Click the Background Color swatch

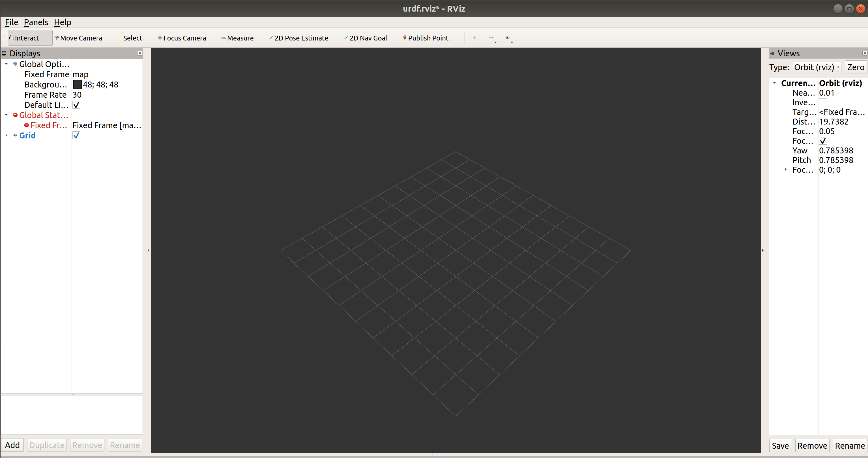pos(78,85)
